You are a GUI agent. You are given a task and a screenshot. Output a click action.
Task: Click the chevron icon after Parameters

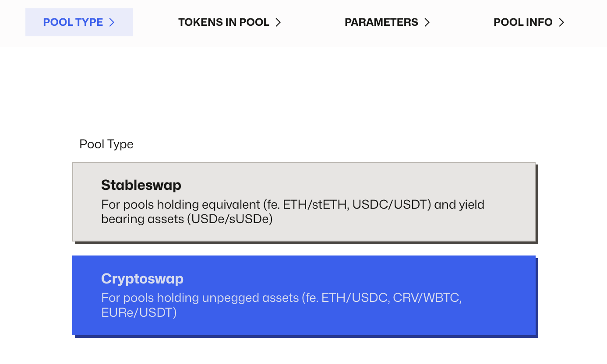pos(427,22)
